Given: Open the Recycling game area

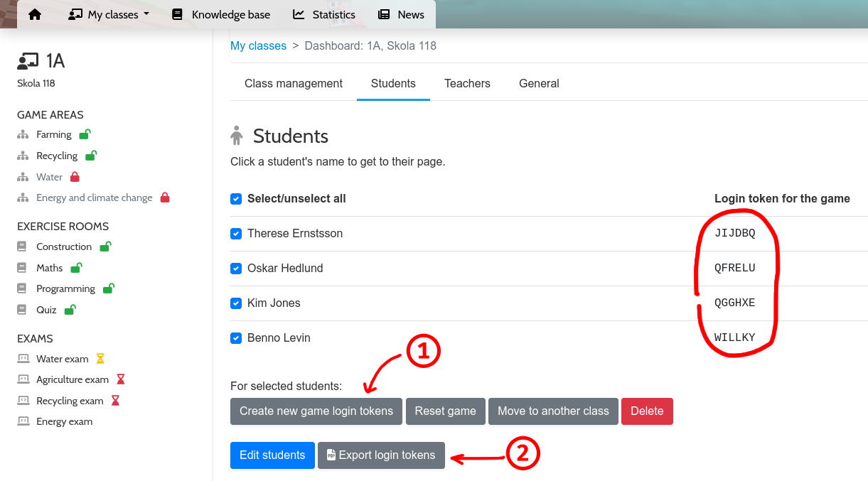Looking at the screenshot, I should click(x=57, y=156).
